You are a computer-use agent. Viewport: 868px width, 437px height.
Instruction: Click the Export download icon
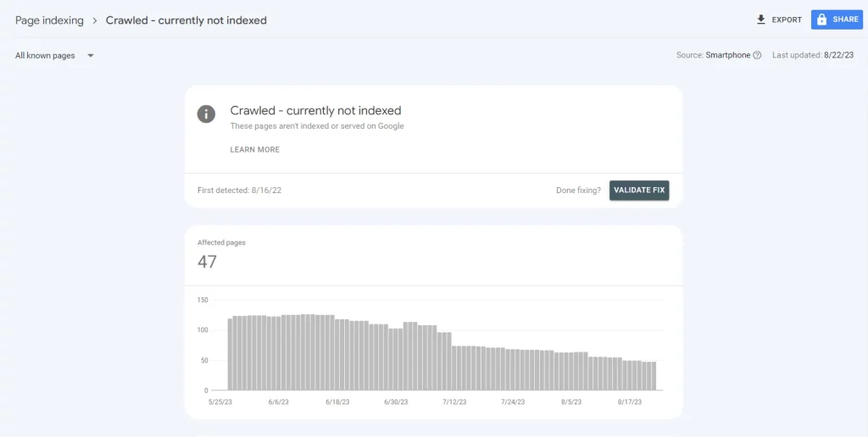761,19
